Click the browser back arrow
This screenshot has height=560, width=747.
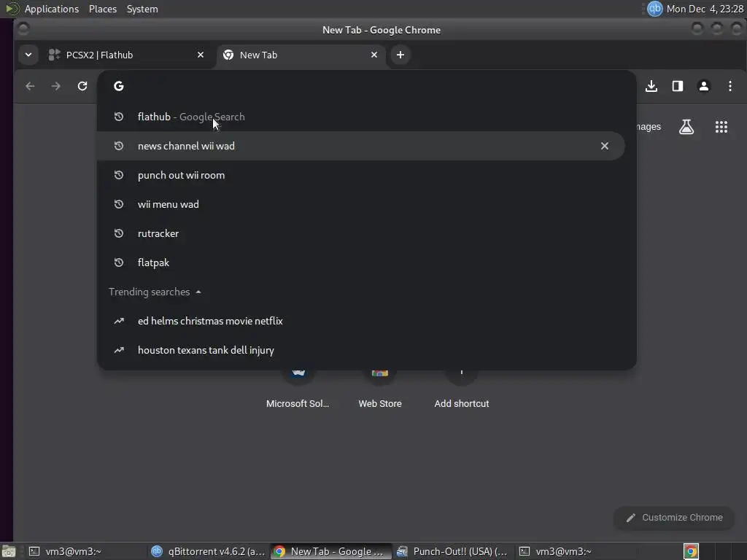pyautogui.click(x=30, y=86)
